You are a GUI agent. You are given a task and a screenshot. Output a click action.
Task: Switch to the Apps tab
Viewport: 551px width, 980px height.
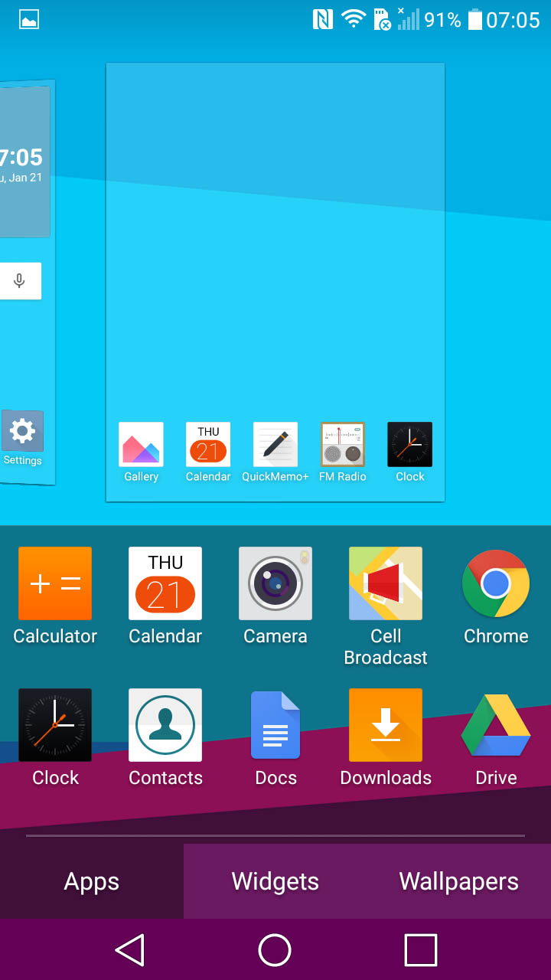(x=92, y=881)
